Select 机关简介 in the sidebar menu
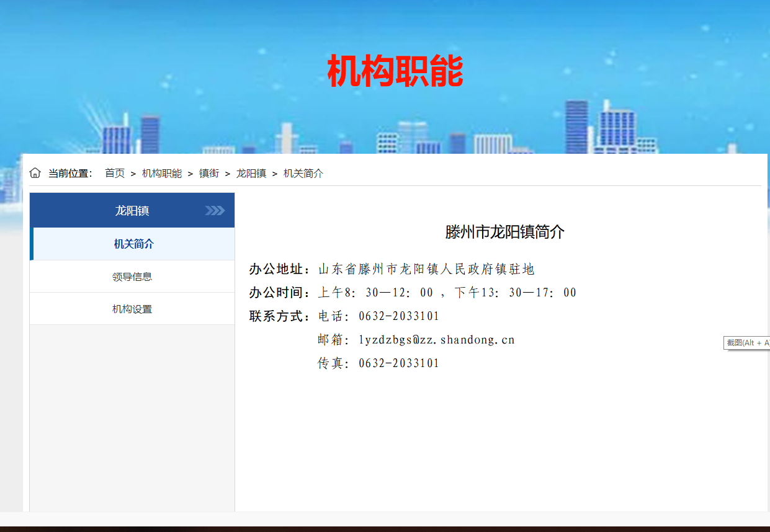Screen dimensions: 770x532 pos(133,244)
